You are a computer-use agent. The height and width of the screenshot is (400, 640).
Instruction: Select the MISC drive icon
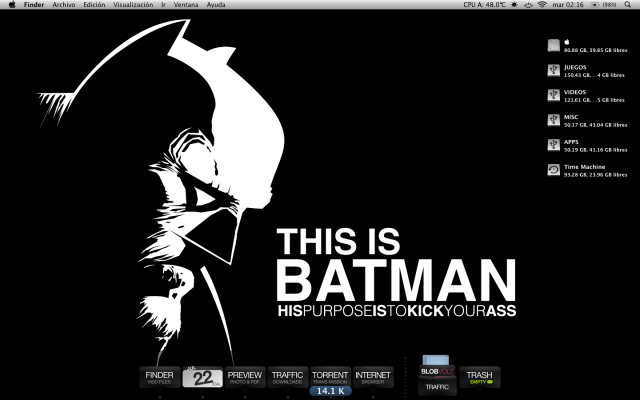[553, 120]
